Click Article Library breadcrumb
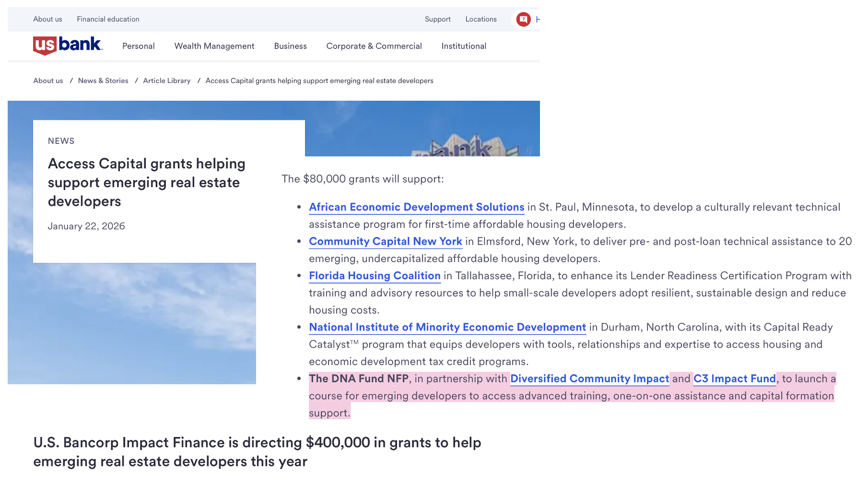868x497 pixels. tap(166, 81)
